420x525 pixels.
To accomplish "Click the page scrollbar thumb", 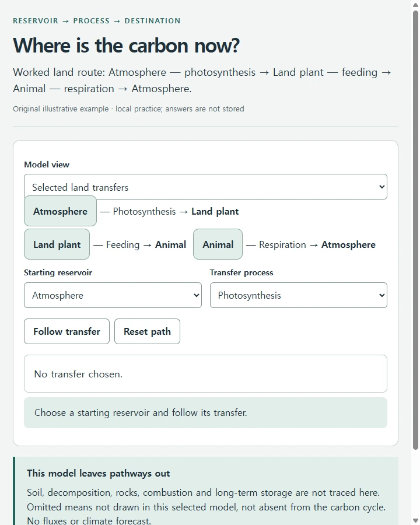I will point(415,230).
